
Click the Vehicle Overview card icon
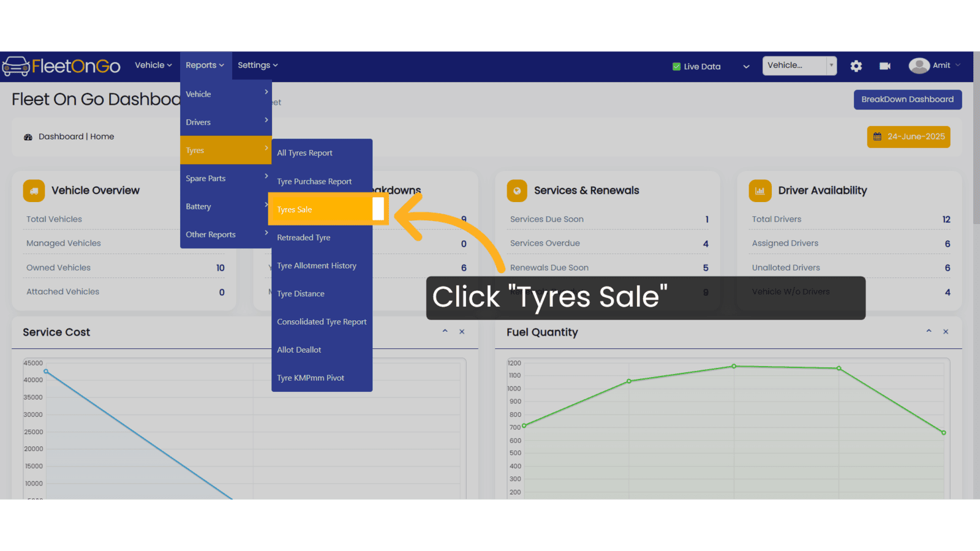(x=34, y=191)
